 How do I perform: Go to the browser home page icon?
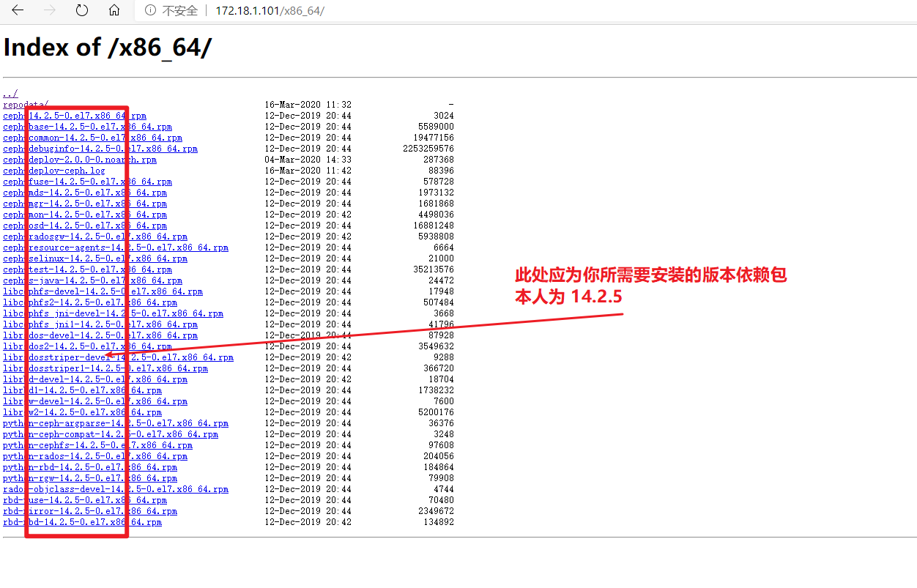coord(114,10)
